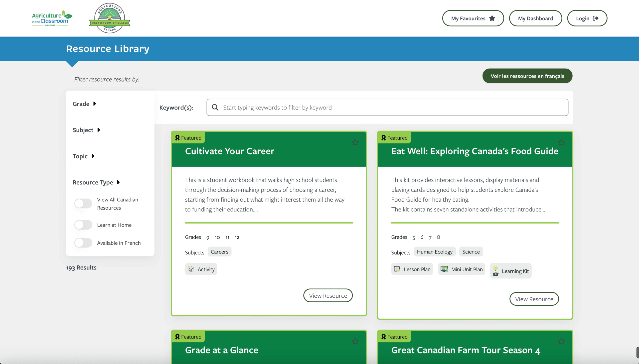
Task: Go to My Dashboard
Action: click(535, 18)
